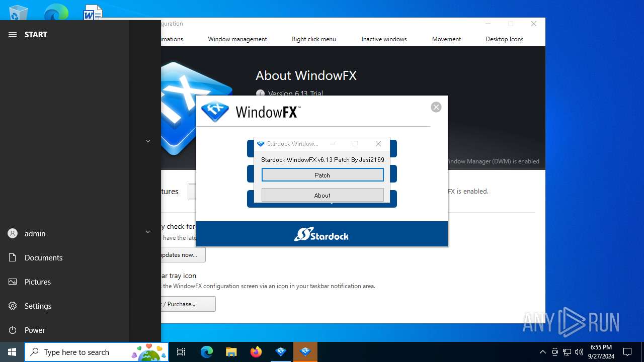Minimize the WindowFX configuration window

click(x=488, y=24)
